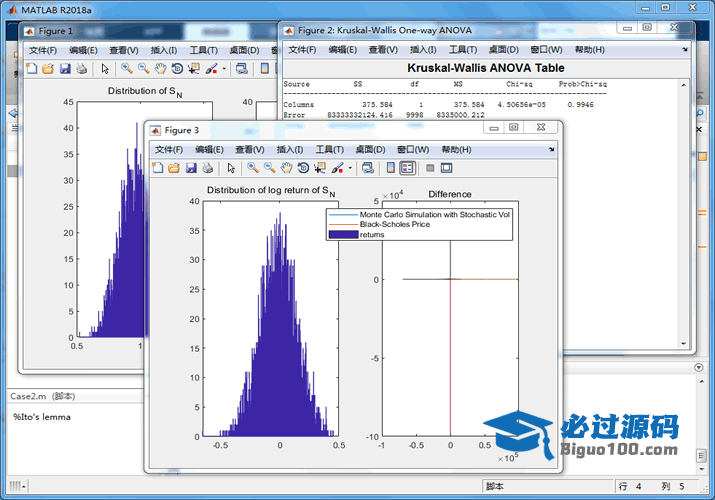Click the dock arrow in Figure 3 menu bar
Image resolution: width=715 pixels, height=500 pixels.
[x=552, y=150]
